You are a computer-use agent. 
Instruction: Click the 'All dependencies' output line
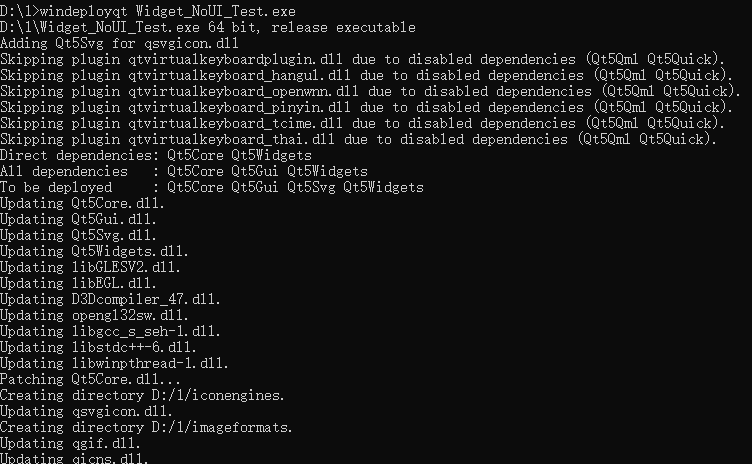183,171
